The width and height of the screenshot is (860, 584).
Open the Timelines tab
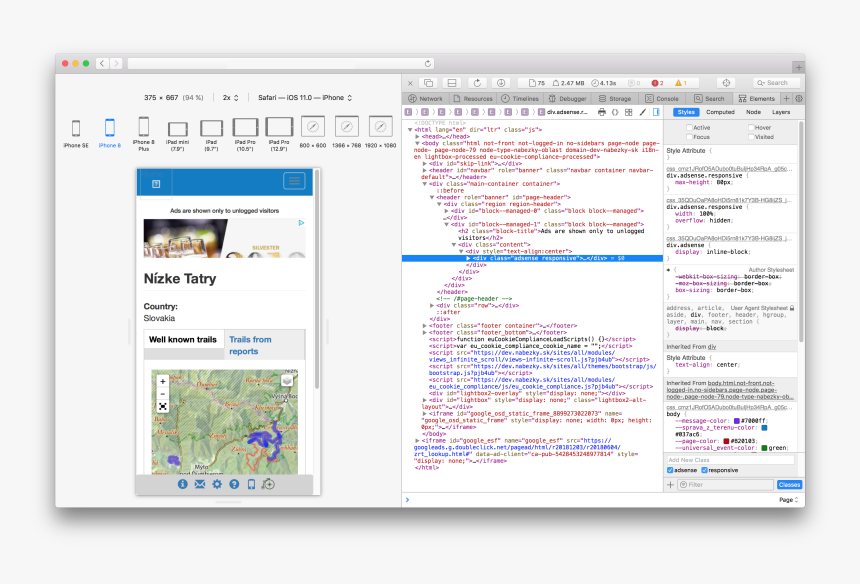pyautogui.click(x=520, y=99)
